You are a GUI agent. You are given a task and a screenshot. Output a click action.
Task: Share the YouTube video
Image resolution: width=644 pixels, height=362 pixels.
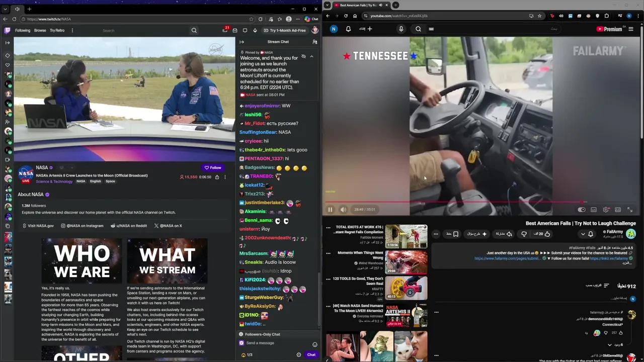tap(504, 234)
